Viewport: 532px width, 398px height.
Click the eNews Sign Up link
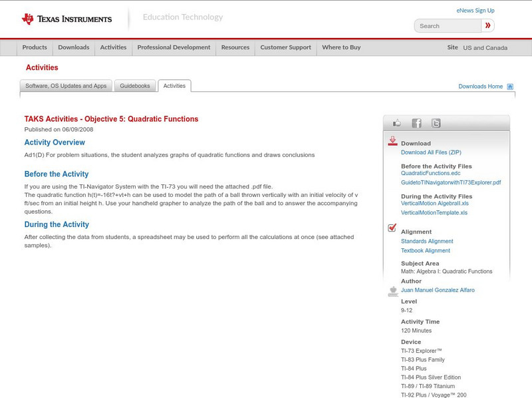pos(475,11)
